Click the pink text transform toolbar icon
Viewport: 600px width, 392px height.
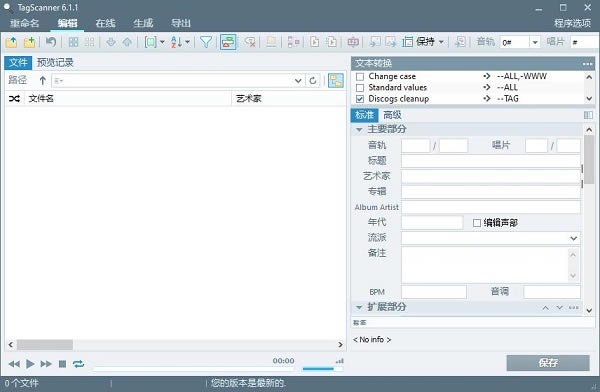[353, 42]
